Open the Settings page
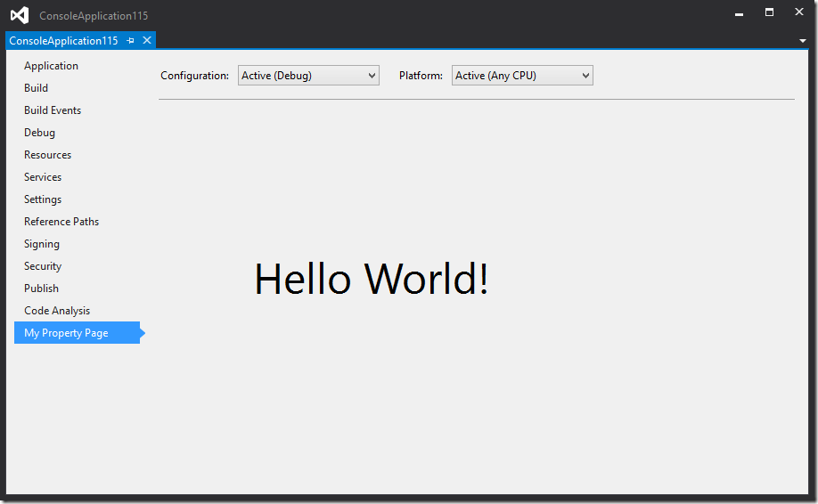Image resolution: width=818 pixels, height=504 pixels. point(43,199)
